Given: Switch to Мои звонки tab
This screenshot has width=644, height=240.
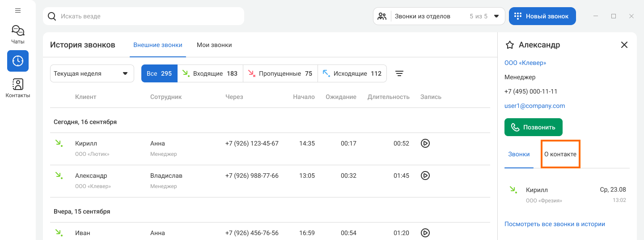Looking at the screenshot, I should coord(214,45).
